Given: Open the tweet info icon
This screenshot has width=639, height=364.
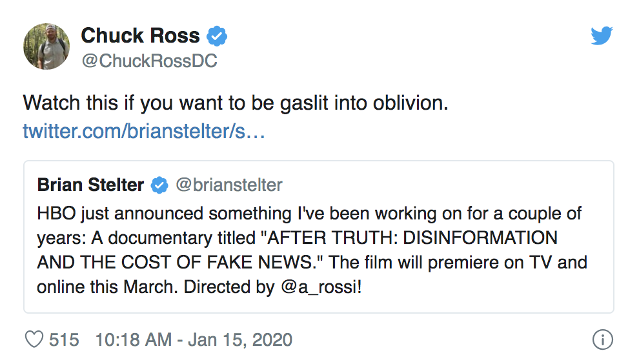Looking at the screenshot, I should click(602, 339).
